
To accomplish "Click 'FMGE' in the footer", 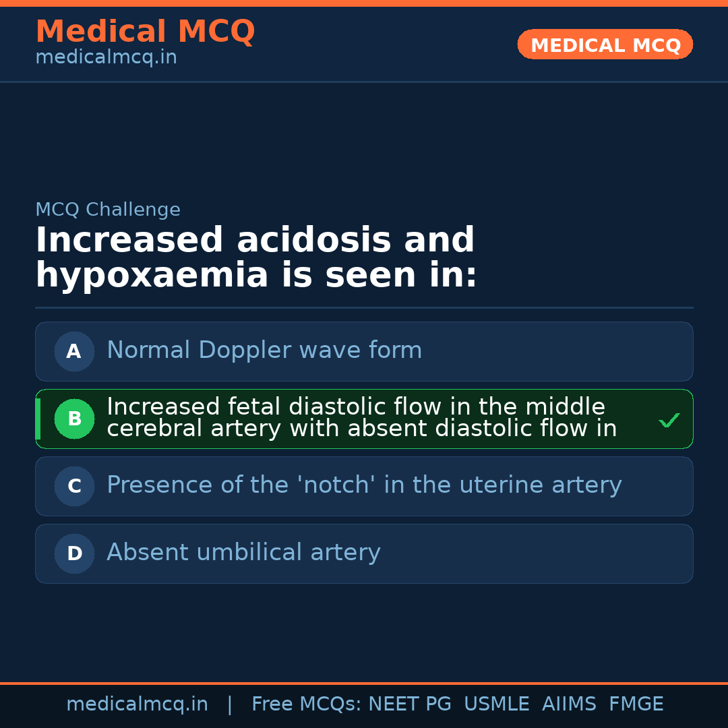I will coord(636,704).
